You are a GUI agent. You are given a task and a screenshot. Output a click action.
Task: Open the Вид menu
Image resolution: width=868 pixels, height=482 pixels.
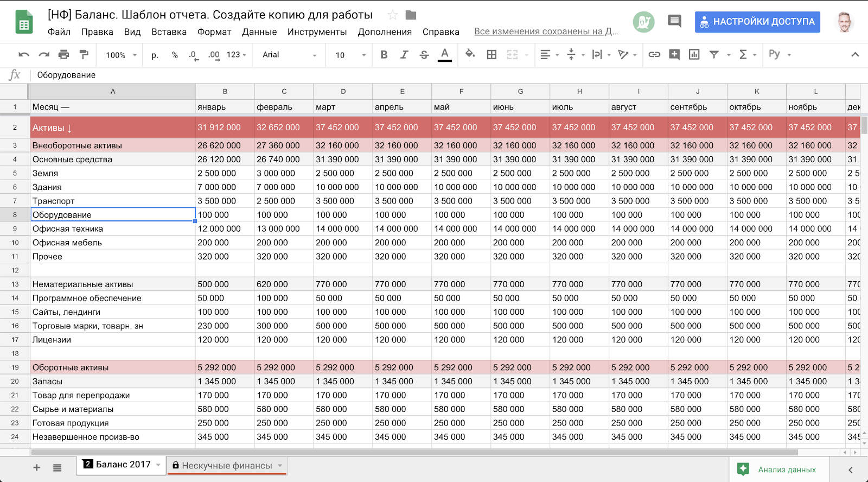click(x=132, y=32)
